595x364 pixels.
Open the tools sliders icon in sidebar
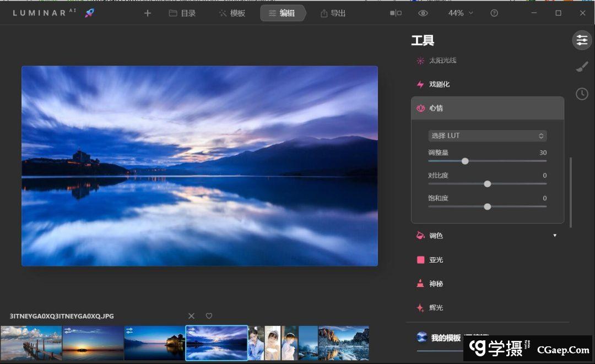pos(582,40)
